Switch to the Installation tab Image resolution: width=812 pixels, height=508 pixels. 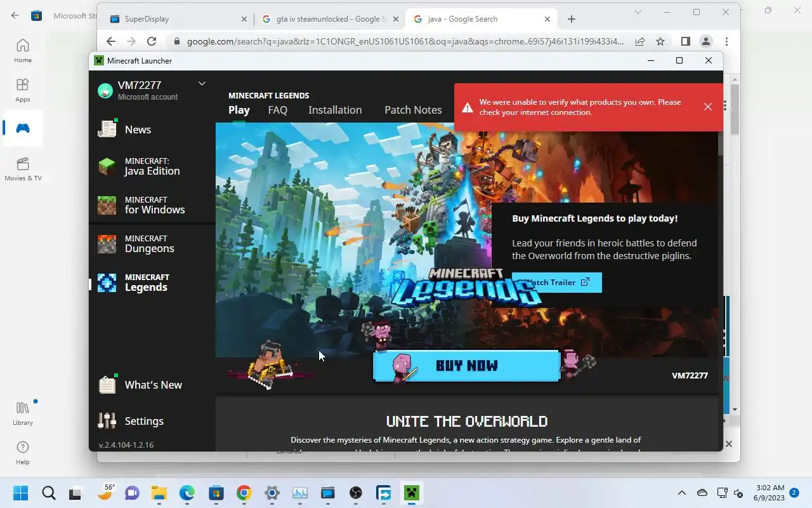335,110
